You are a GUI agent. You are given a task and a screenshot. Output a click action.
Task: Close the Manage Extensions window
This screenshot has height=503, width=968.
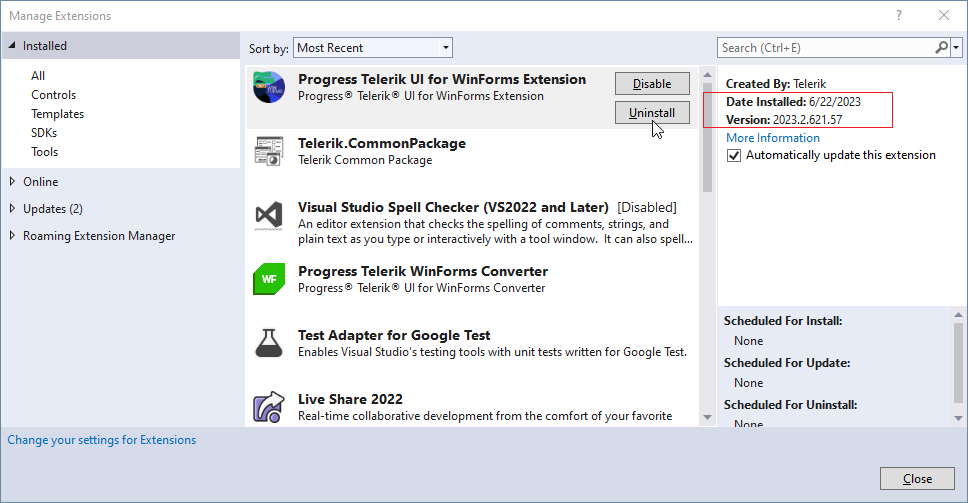pyautogui.click(x=944, y=15)
